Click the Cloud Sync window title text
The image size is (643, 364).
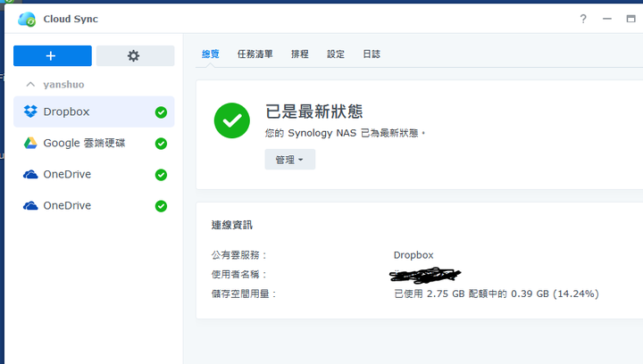click(71, 19)
